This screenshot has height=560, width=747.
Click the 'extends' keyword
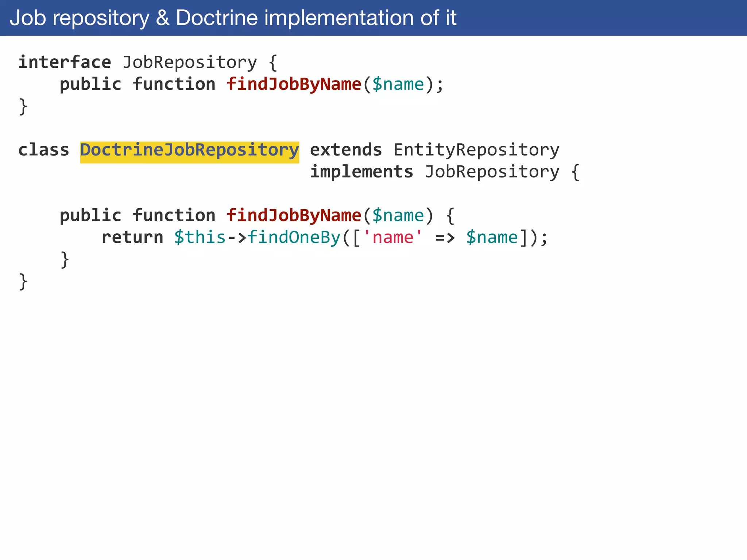point(346,150)
